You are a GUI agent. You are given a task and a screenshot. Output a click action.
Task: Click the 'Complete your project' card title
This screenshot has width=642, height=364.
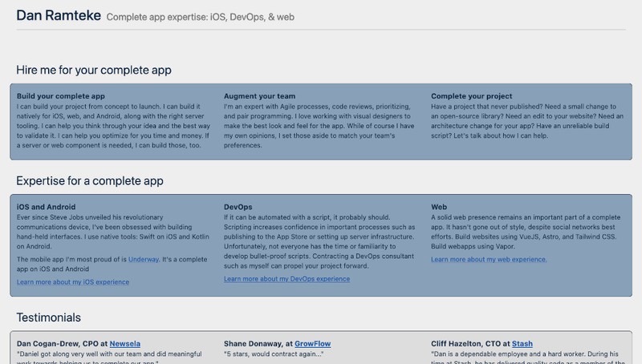[x=471, y=96]
